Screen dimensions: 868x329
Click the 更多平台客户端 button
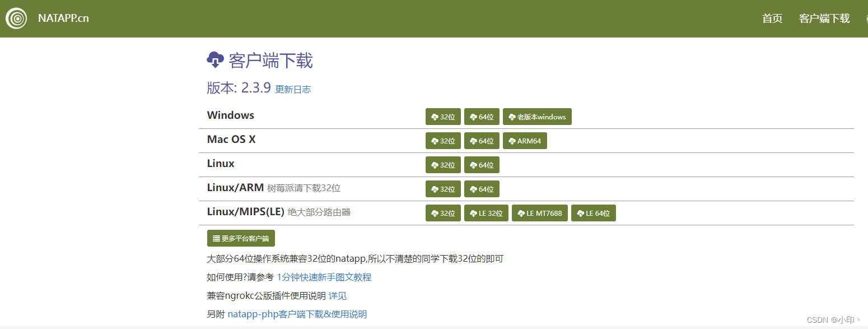click(241, 238)
